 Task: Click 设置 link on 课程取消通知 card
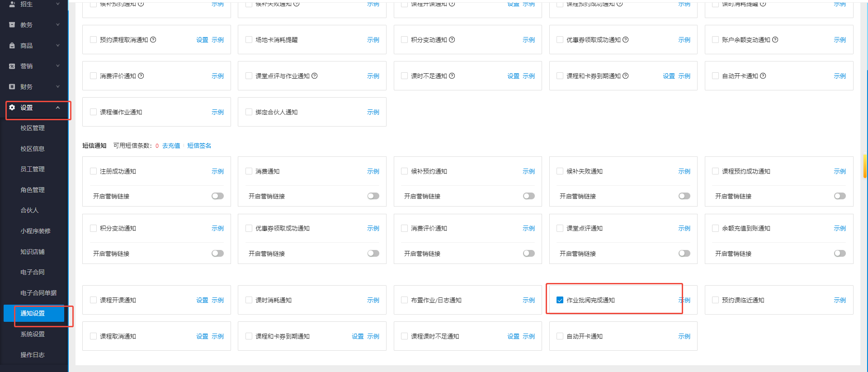pos(202,336)
